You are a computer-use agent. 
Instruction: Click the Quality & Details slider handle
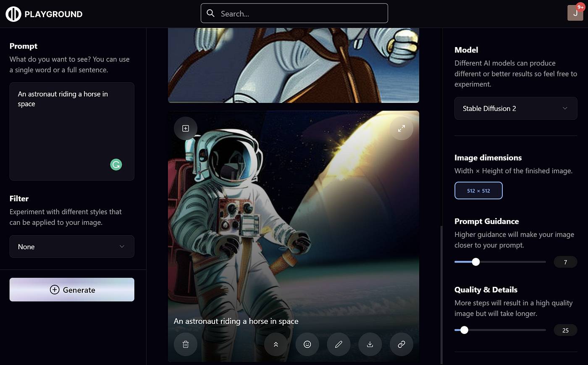pos(464,330)
